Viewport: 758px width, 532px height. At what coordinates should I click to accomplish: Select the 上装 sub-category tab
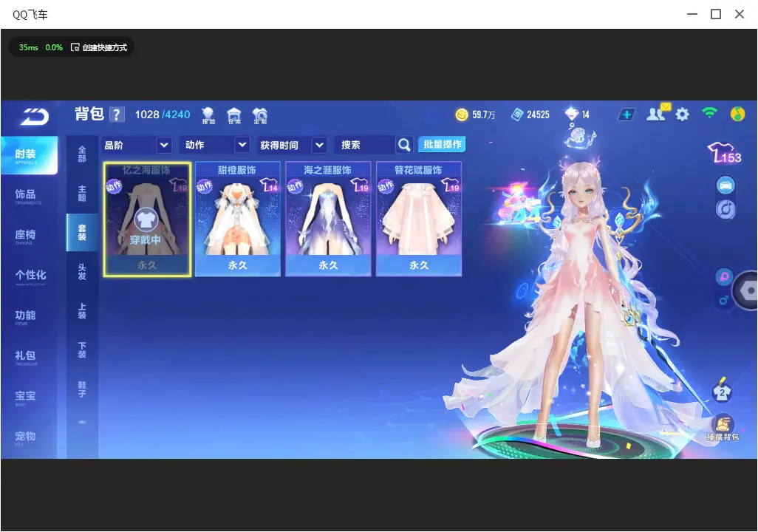click(82, 311)
